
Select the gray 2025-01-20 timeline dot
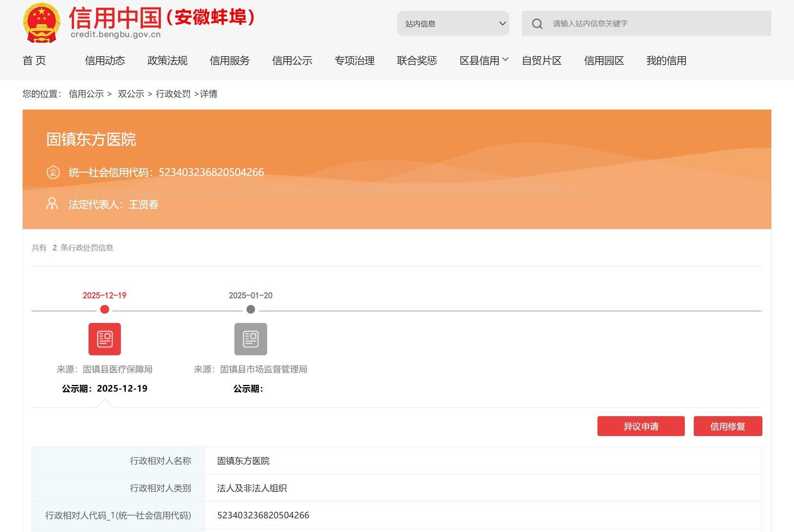tap(250, 310)
